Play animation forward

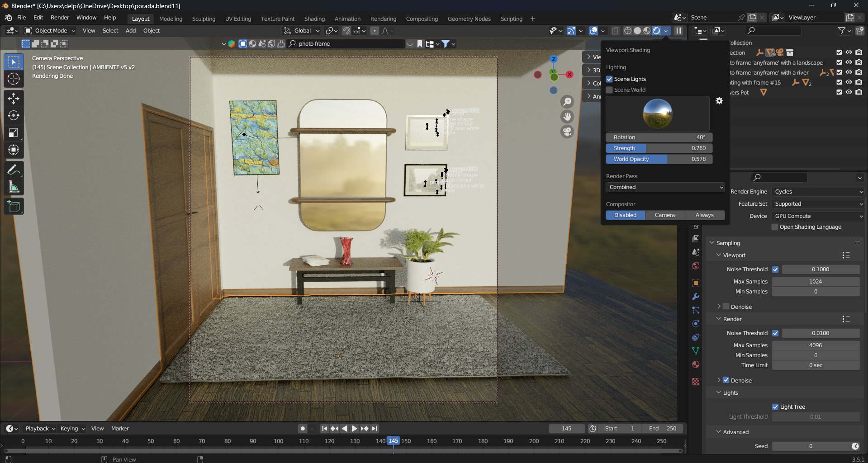354,429
